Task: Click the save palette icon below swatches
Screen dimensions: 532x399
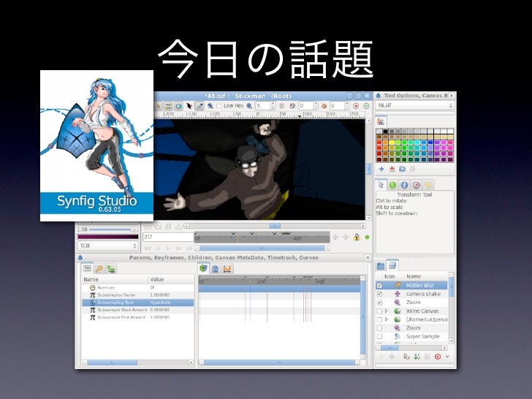Action: (x=392, y=169)
